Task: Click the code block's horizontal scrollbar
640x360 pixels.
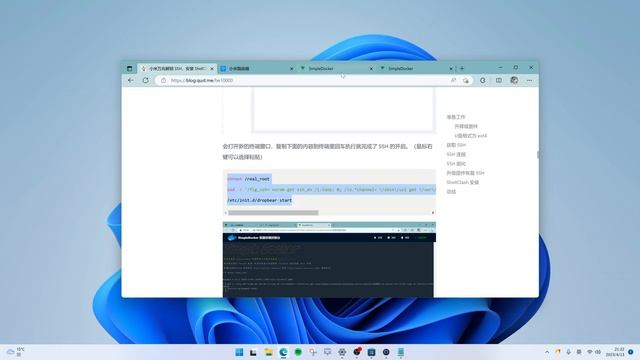Action: coord(273,213)
